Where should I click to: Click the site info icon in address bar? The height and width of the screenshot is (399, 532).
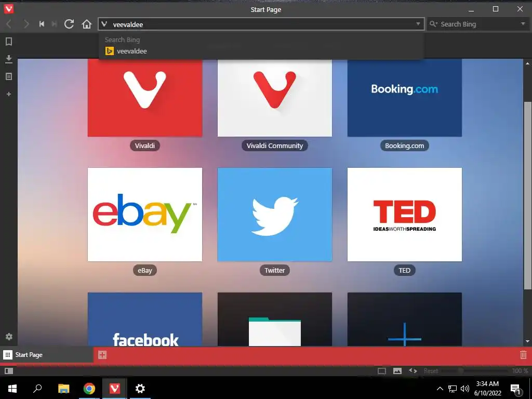click(x=104, y=24)
